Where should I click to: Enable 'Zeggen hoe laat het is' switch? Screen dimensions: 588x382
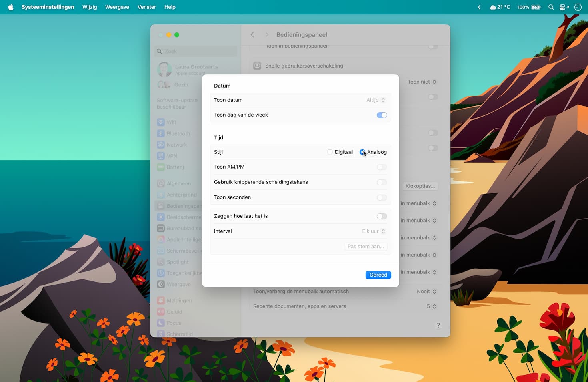(382, 216)
